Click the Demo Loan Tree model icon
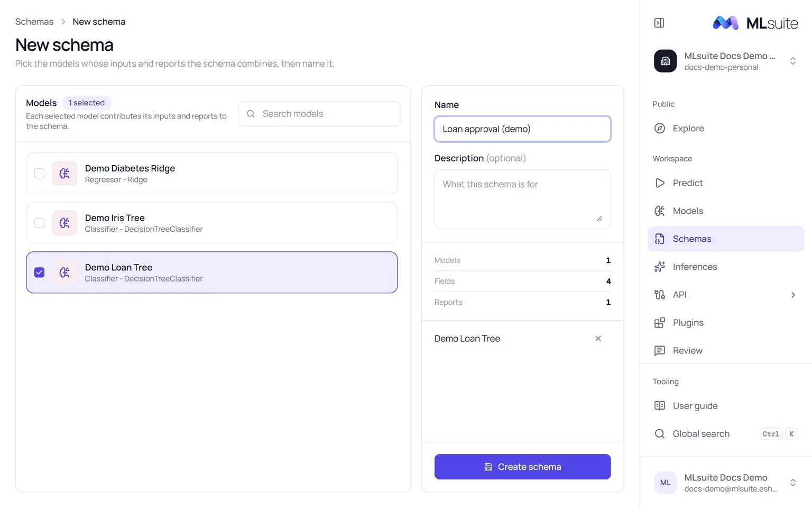The height and width of the screenshot is (508, 812). (x=64, y=273)
